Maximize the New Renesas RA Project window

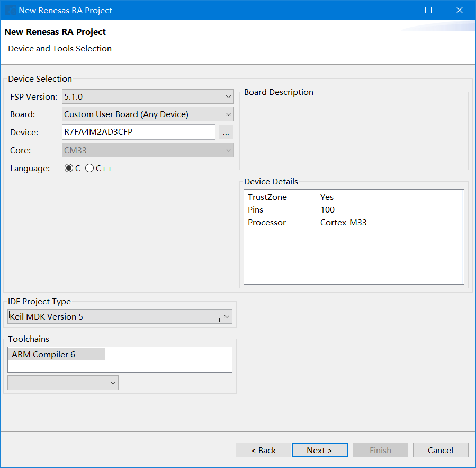point(428,10)
